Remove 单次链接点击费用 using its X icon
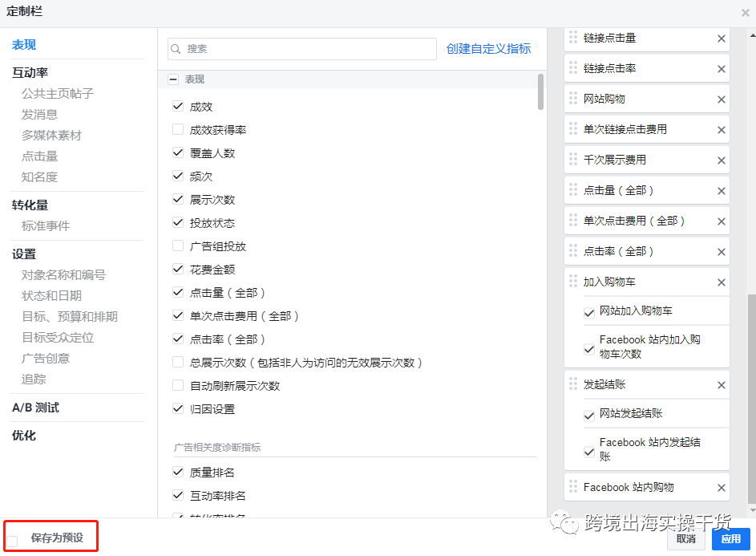The height and width of the screenshot is (556, 756). [720, 129]
